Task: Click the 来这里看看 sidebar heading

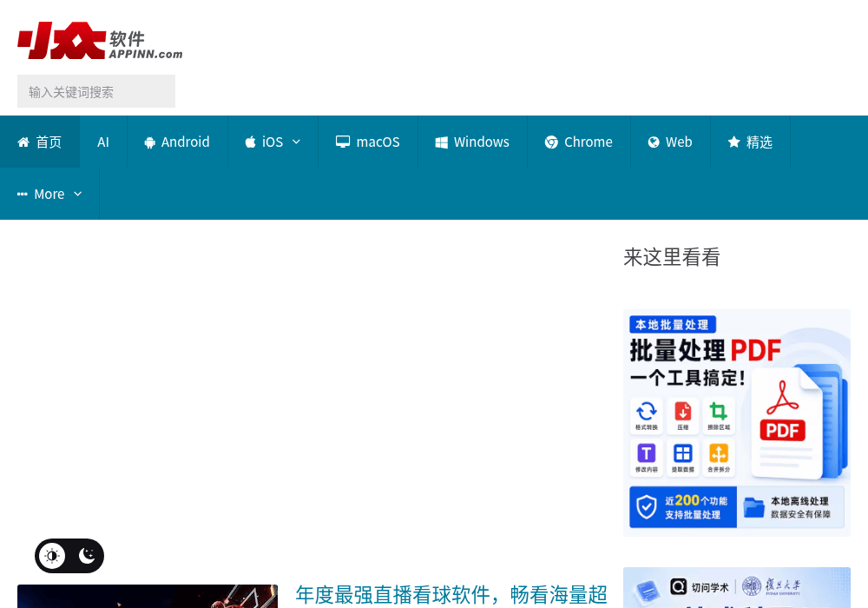Action: click(x=672, y=257)
